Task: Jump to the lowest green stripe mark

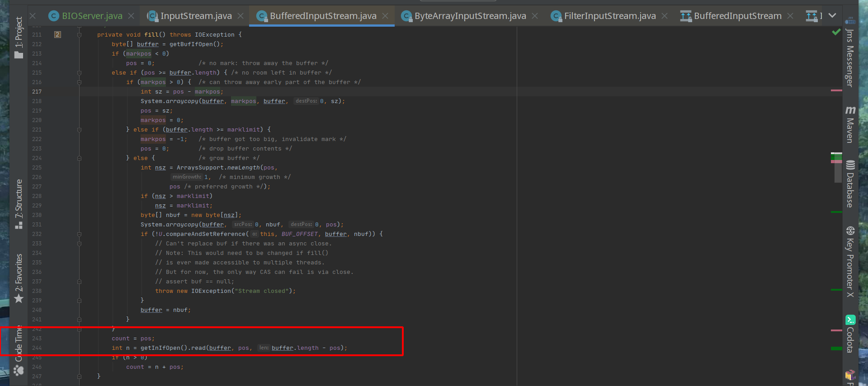Action: 836,348
